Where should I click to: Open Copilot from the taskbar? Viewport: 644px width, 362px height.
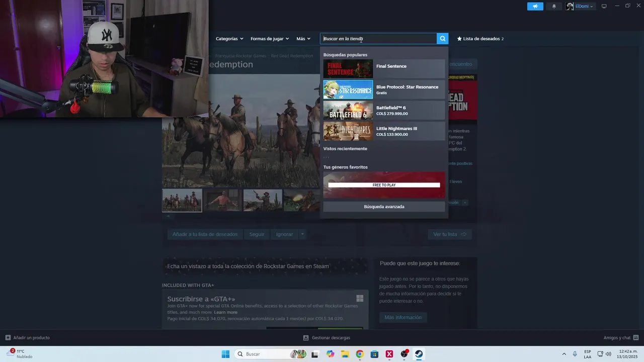coord(330,354)
